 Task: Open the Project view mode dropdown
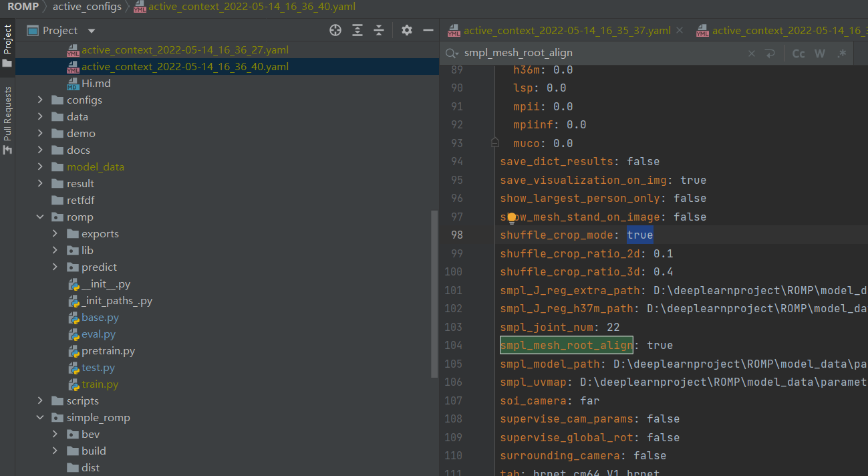[x=91, y=30]
